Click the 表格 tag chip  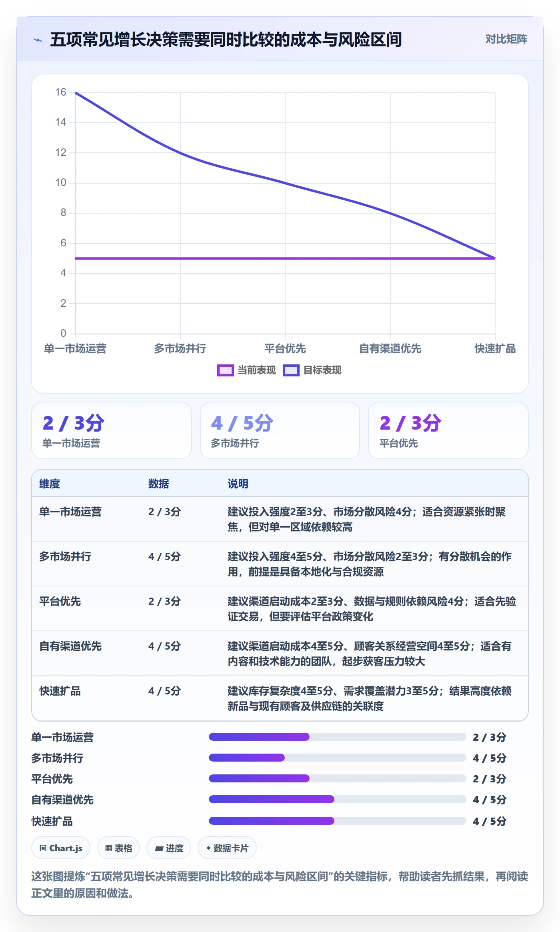tap(118, 848)
